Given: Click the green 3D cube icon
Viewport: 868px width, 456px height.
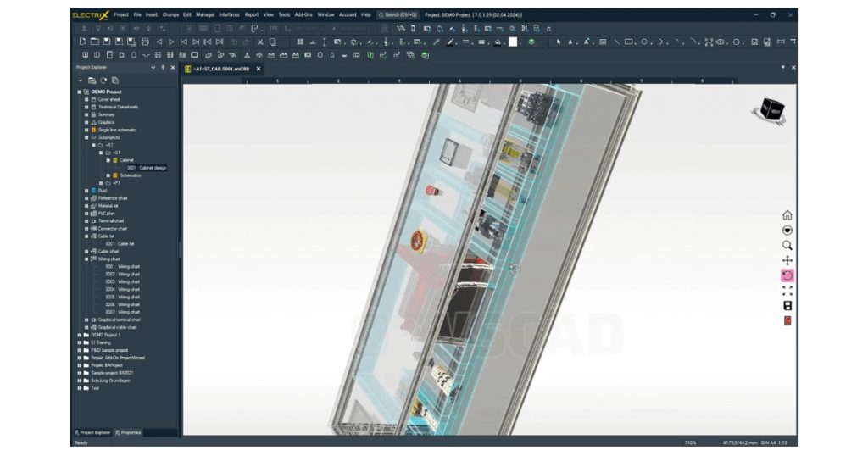Looking at the screenshot, I should 531,42.
